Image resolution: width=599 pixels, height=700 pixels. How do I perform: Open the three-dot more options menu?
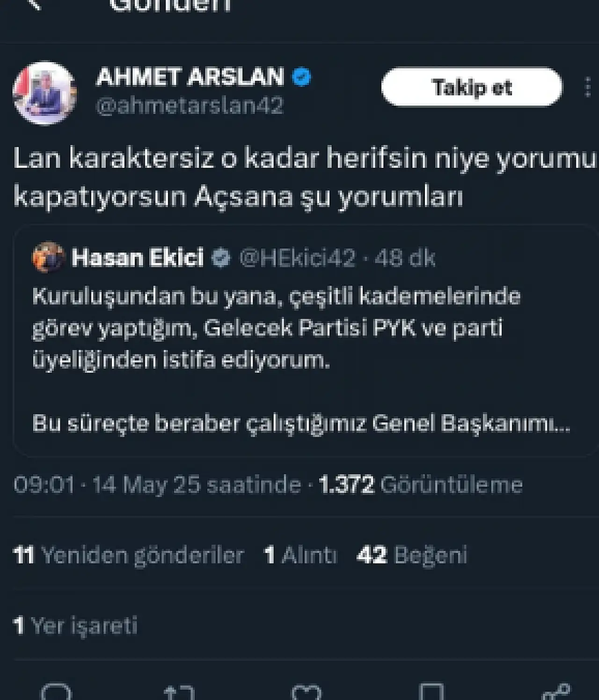click(588, 87)
